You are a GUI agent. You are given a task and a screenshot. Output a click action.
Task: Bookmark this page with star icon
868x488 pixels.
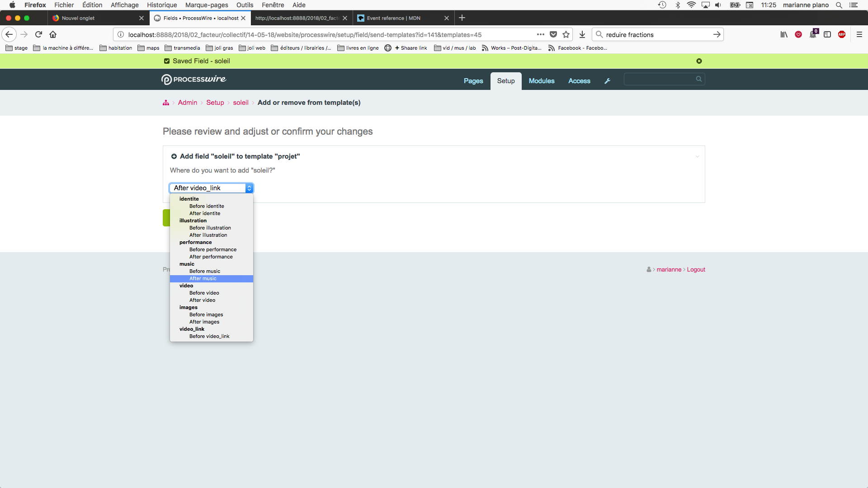click(x=566, y=34)
